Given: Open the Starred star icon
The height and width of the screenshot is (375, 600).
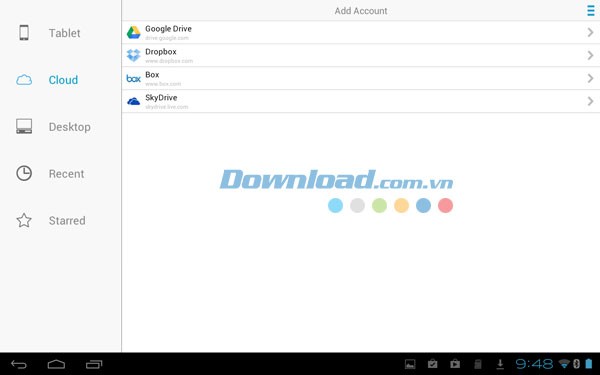Looking at the screenshot, I should click(x=24, y=220).
